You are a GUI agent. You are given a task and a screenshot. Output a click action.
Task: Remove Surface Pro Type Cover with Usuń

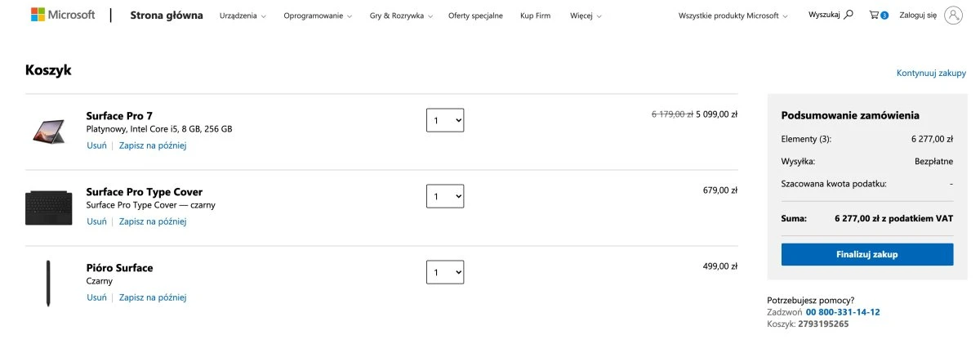click(x=96, y=221)
